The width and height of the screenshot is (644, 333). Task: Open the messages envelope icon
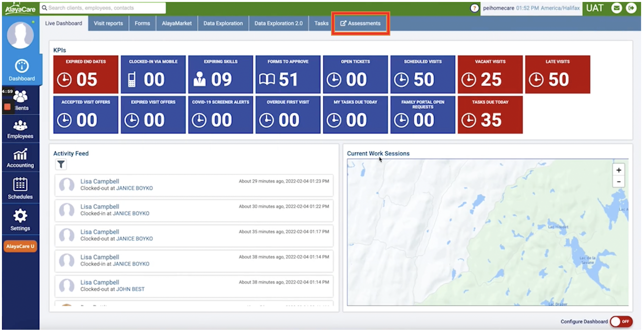[616, 8]
